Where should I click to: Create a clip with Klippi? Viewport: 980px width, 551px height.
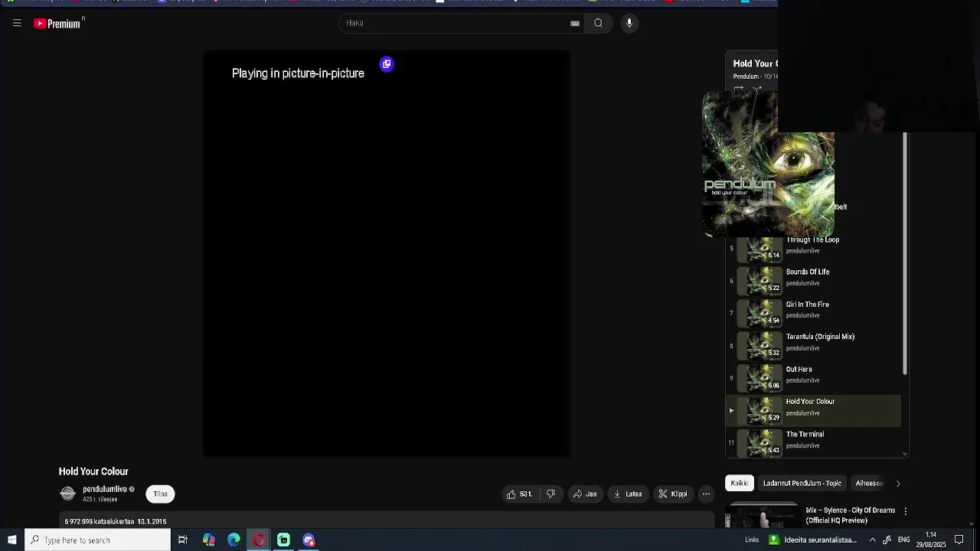click(x=673, y=494)
